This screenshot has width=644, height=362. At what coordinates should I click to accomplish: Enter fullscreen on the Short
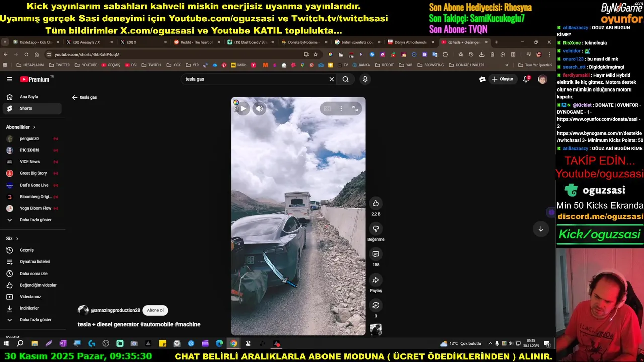tap(355, 108)
